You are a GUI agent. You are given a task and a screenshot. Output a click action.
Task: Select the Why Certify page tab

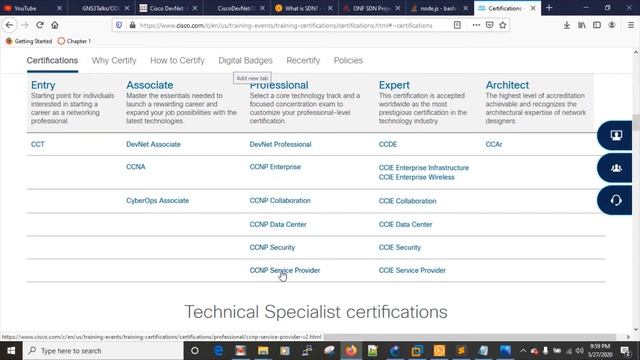pos(114,60)
